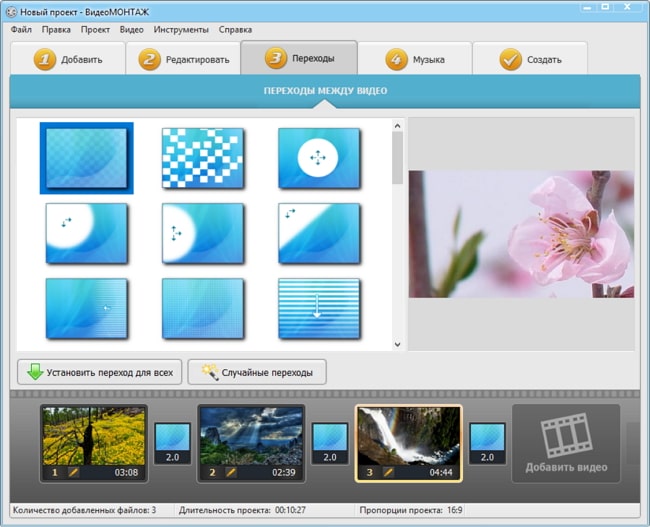Click pencil edit icon on waterfall clip 3
The image size is (650, 527).
tap(388, 472)
